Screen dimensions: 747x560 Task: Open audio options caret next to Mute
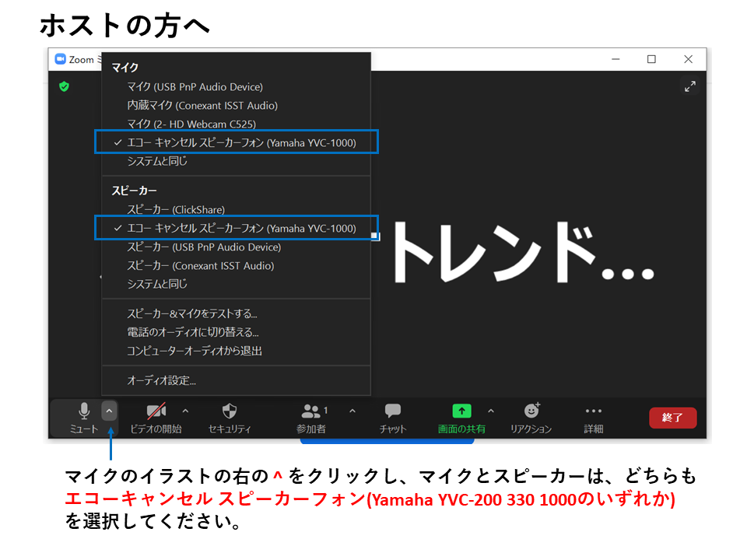coord(109,411)
